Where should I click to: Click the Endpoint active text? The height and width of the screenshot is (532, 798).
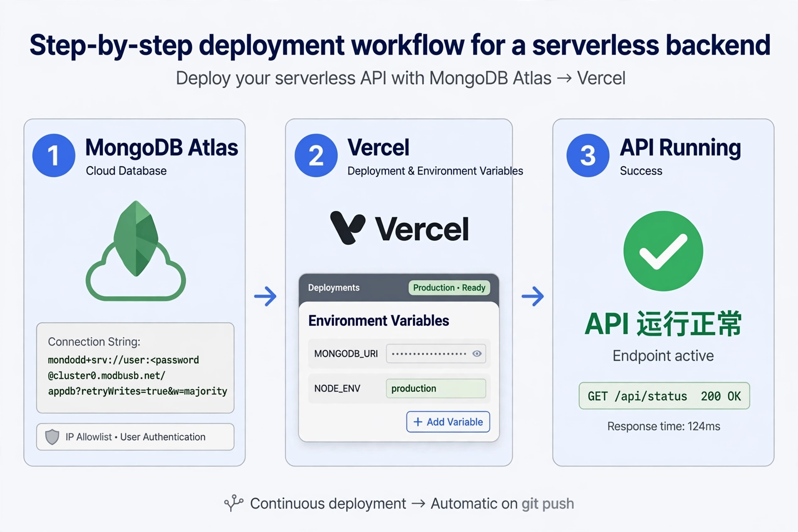tap(663, 356)
